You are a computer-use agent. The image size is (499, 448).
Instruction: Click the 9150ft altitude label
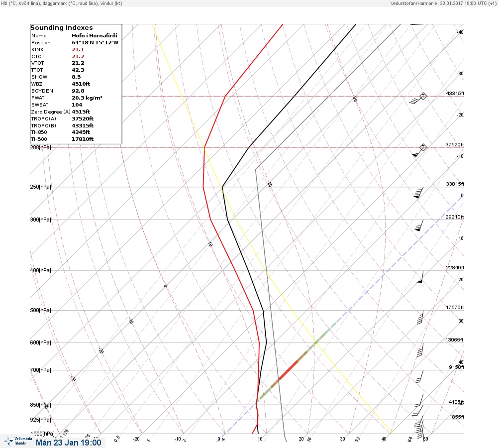(456, 367)
